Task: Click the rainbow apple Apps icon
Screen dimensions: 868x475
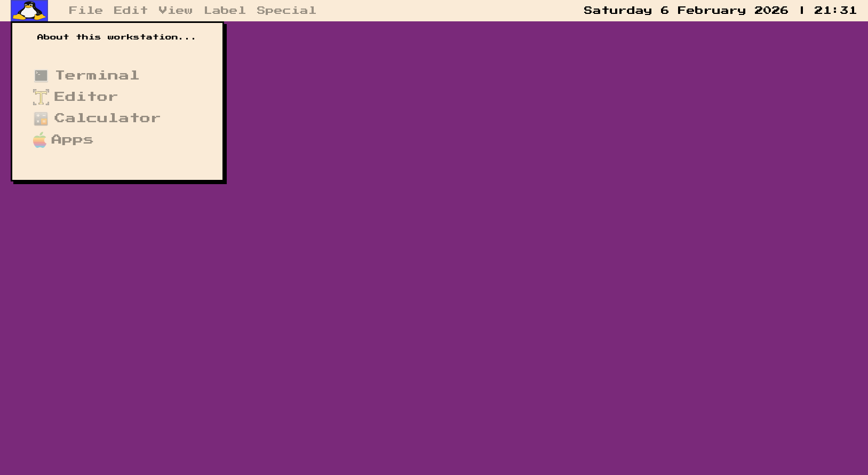Action: [x=40, y=140]
